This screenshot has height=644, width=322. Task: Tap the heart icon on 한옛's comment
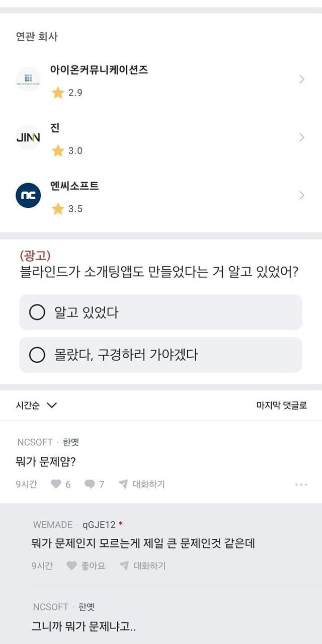click(x=56, y=484)
